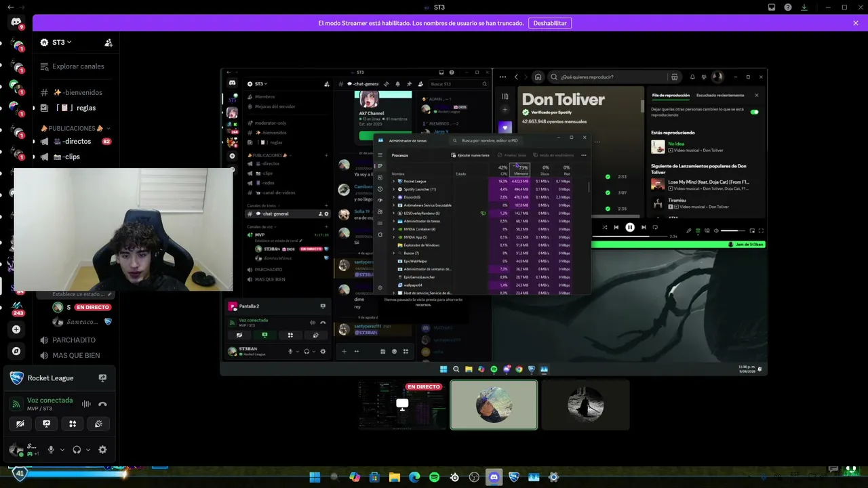Skip to next track in streamed Spotify
Screen dimensions: 868x488
point(644,228)
